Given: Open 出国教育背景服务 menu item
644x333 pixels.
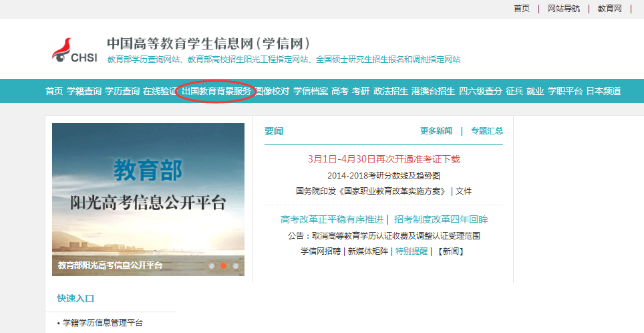Looking at the screenshot, I should tap(216, 91).
